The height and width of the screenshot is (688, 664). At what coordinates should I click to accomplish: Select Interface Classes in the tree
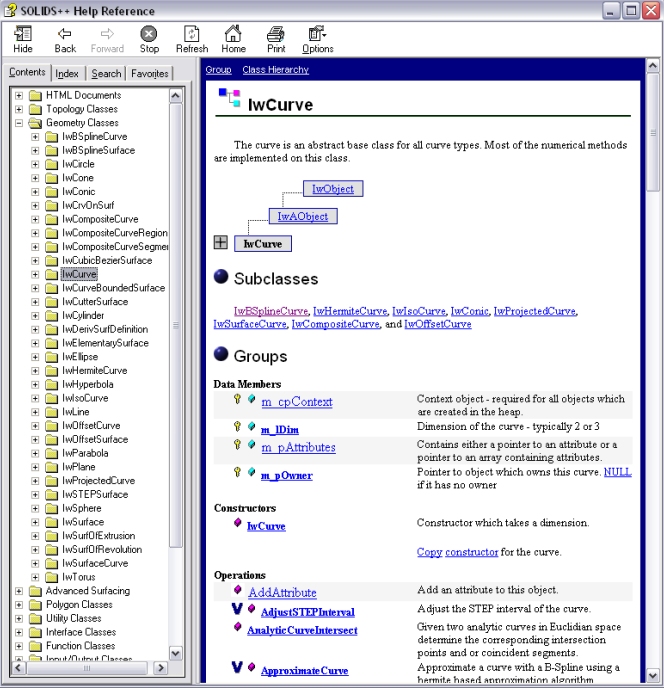(81, 632)
